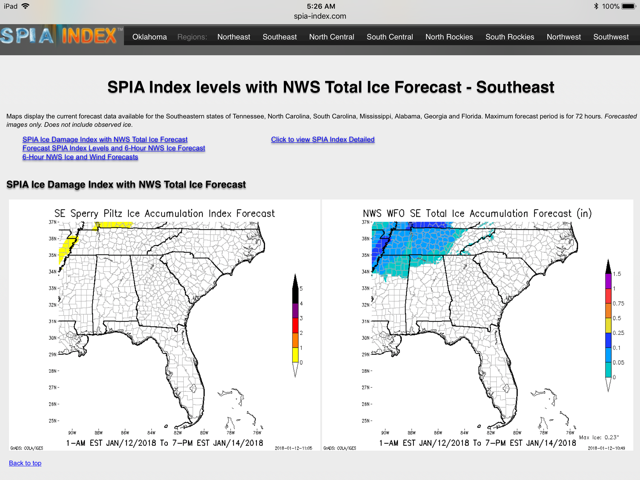Choose the Northwest region

point(564,37)
